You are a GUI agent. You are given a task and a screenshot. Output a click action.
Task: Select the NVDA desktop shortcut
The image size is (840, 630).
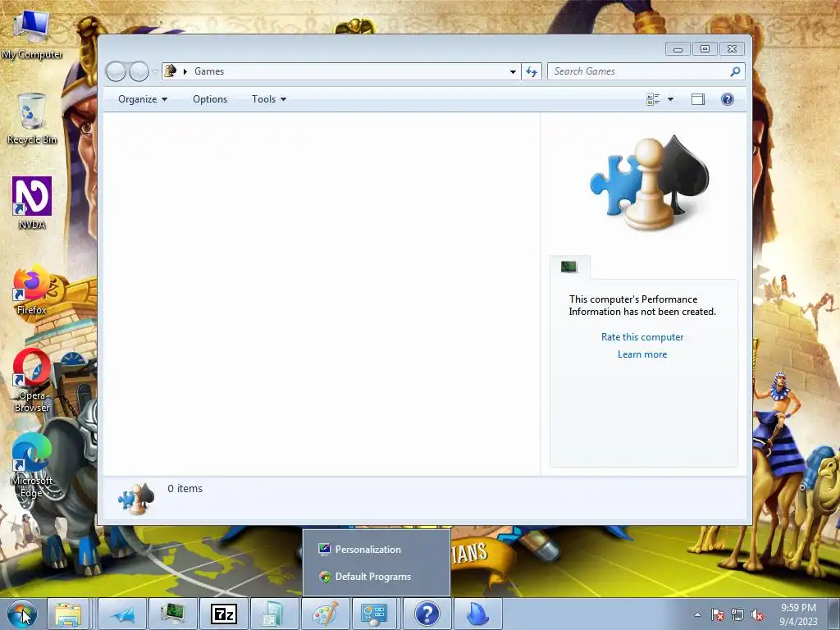pyautogui.click(x=32, y=203)
